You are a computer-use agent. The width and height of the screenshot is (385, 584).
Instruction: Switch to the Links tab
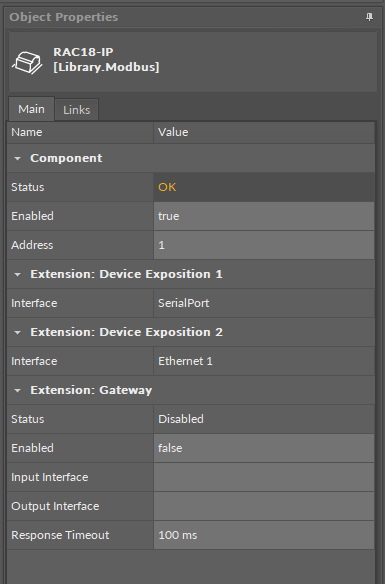(x=76, y=110)
